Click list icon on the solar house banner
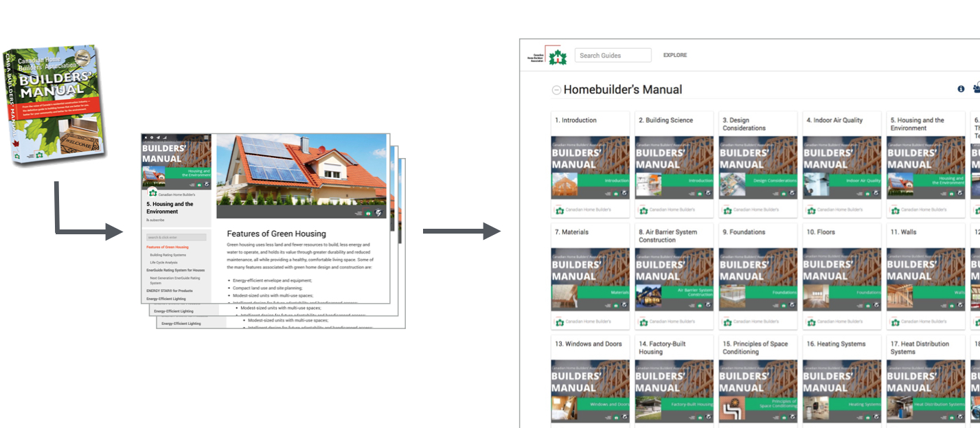Viewport: 980px width, 428px height. (358, 214)
